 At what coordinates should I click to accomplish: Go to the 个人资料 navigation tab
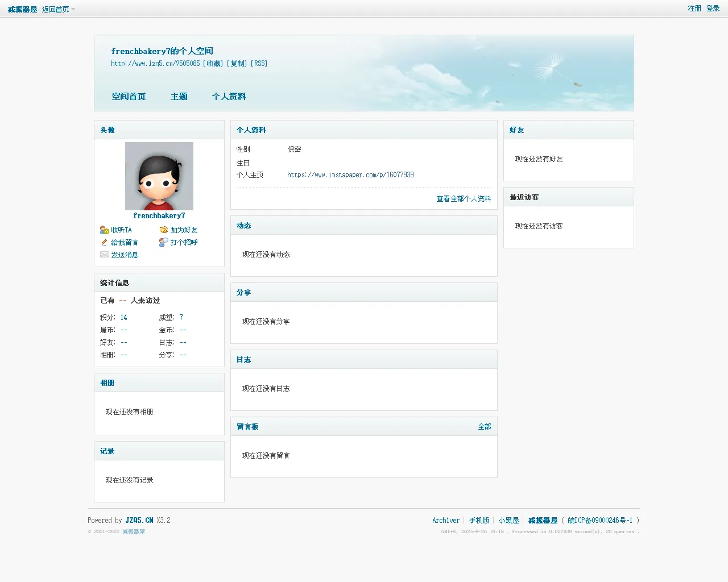click(229, 97)
